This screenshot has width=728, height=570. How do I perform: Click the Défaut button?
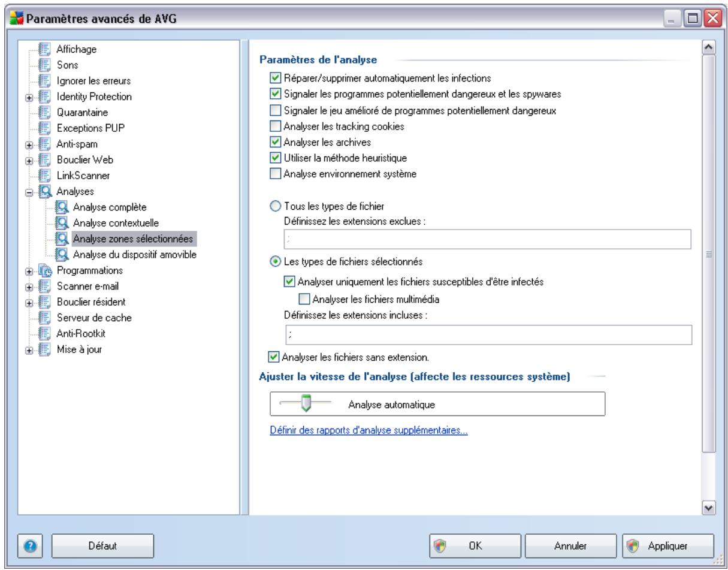pyautogui.click(x=104, y=546)
